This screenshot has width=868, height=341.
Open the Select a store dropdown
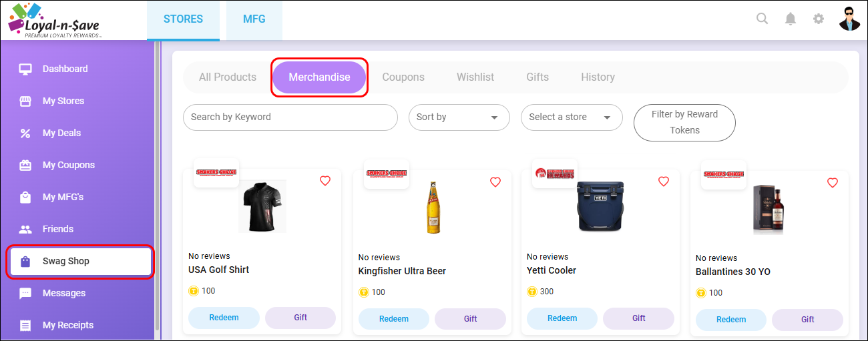[572, 117]
